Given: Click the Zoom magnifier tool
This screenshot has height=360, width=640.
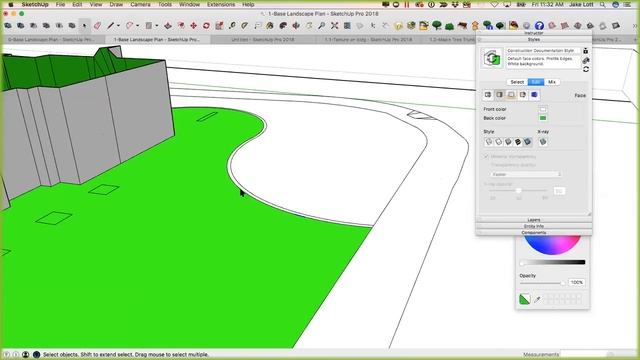Looking at the screenshot, I should (322, 25).
